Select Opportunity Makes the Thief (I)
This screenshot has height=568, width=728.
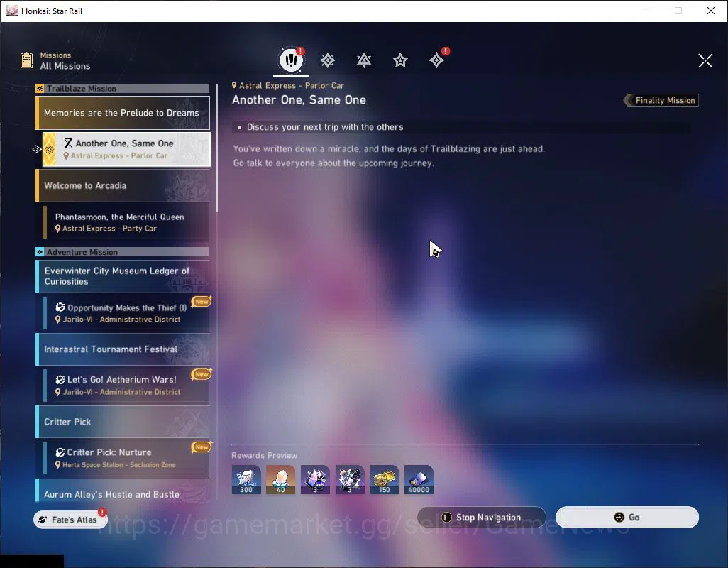[x=126, y=313]
